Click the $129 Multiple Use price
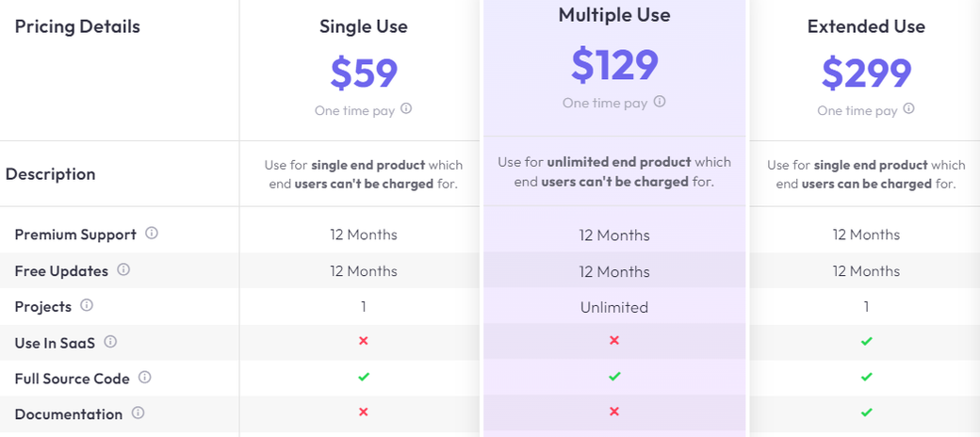 tap(614, 64)
